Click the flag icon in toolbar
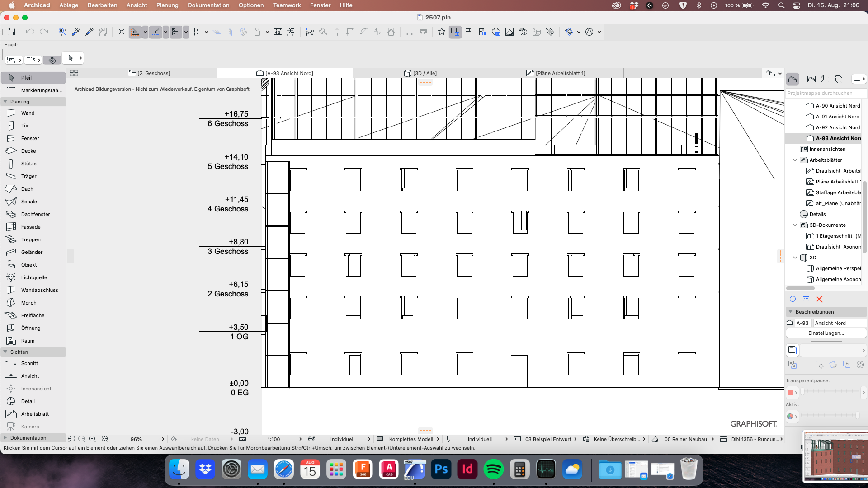This screenshot has height=488, width=868. (x=468, y=32)
